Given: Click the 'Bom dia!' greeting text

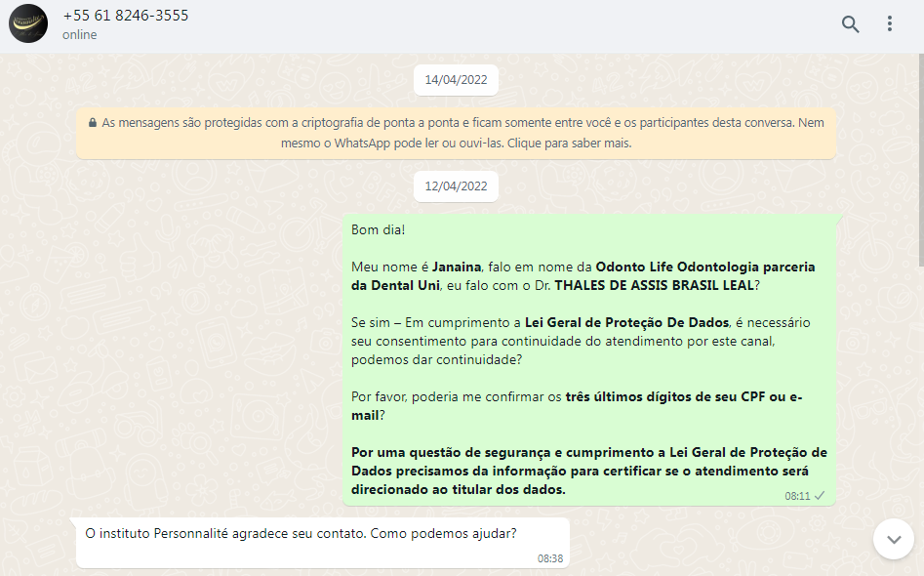Looking at the screenshot, I should click(x=379, y=230).
